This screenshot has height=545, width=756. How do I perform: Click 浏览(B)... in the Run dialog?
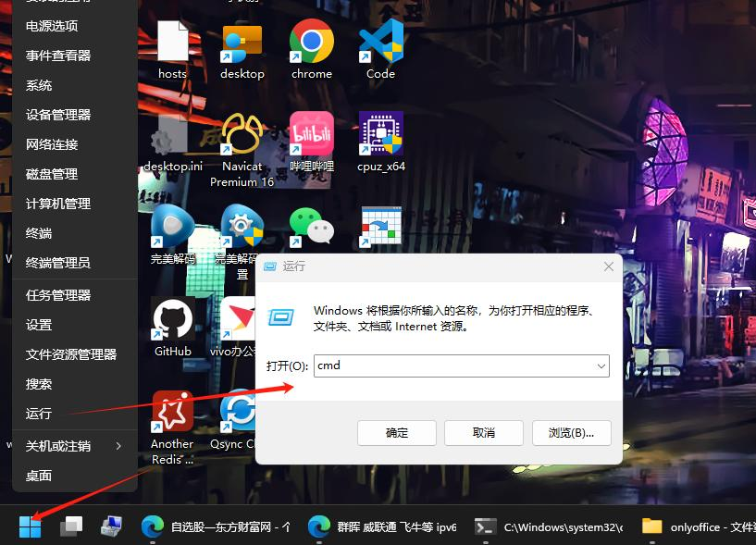tap(571, 433)
